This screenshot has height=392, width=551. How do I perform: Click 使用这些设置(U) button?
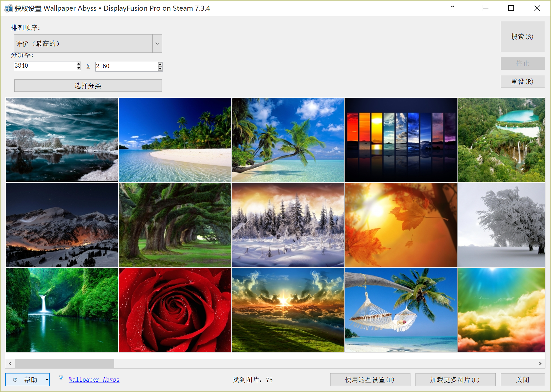pos(370,380)
